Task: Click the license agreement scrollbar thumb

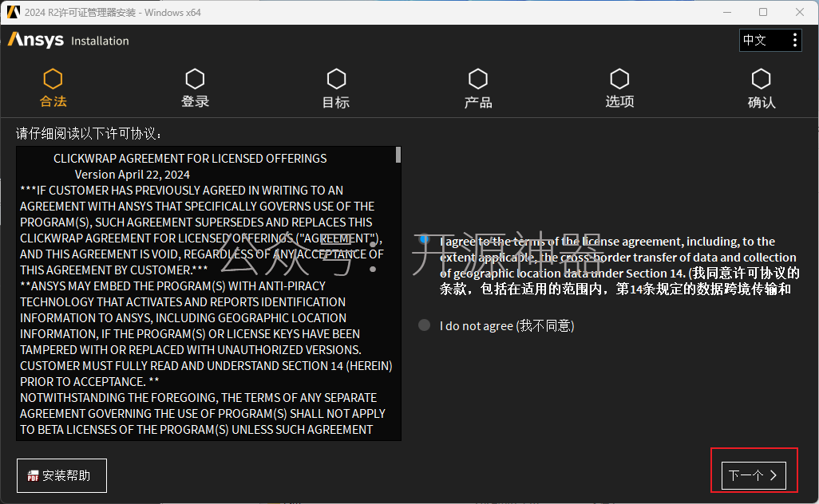Action: [398, 155]
